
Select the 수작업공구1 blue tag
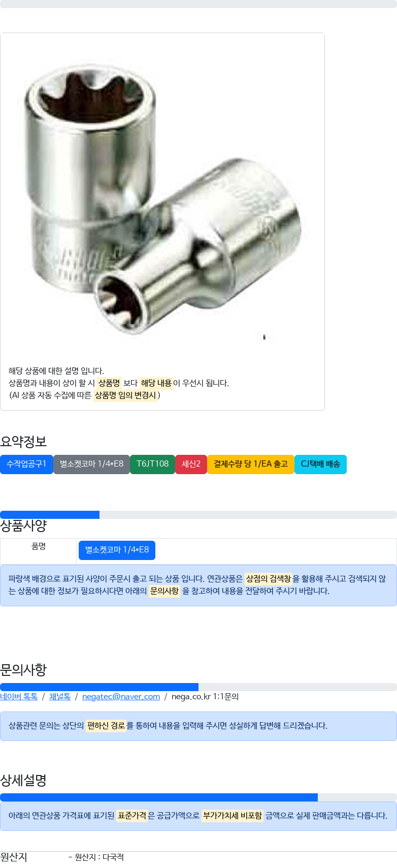pyautogui.click(x=26, y=464)
